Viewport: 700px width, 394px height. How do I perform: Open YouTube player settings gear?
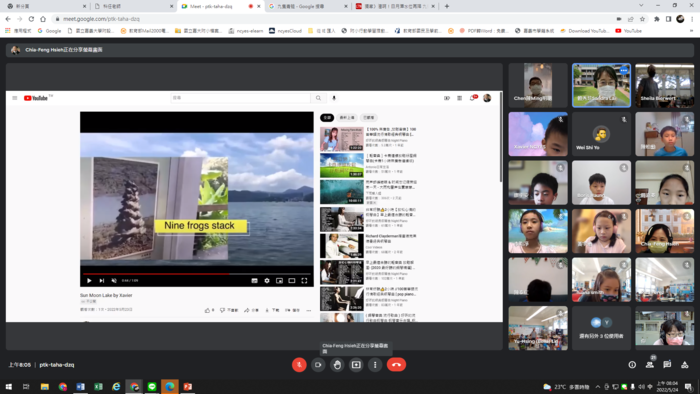tap(267, 281)
